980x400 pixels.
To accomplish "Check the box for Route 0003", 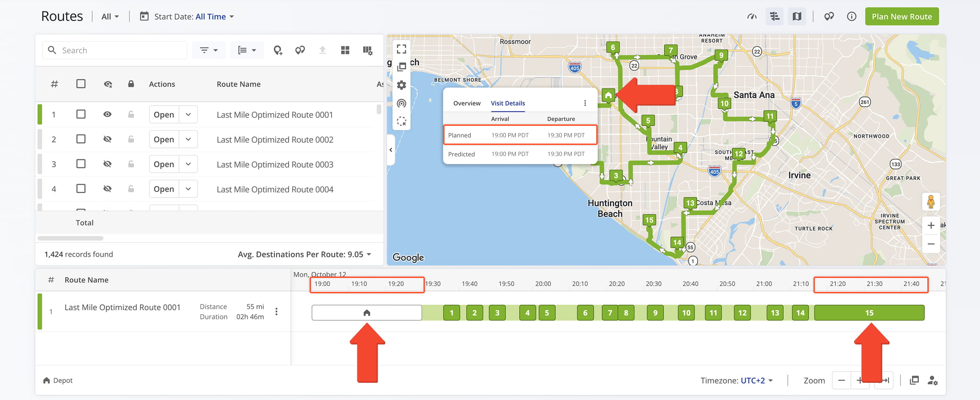I will pyautogui.click(x=81, y=164).
